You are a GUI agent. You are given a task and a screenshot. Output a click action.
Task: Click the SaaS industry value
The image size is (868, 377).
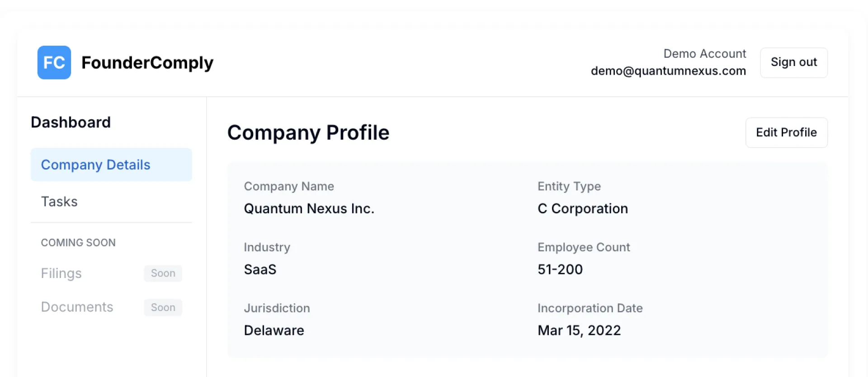pyautogui.click(x=260, y=269)
